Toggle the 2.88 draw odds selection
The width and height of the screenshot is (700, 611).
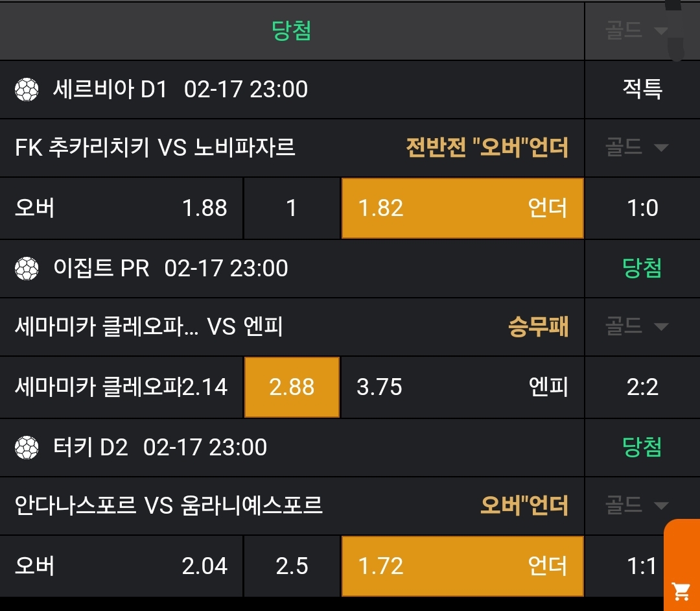pyautogui.click(x=292, y=387)
